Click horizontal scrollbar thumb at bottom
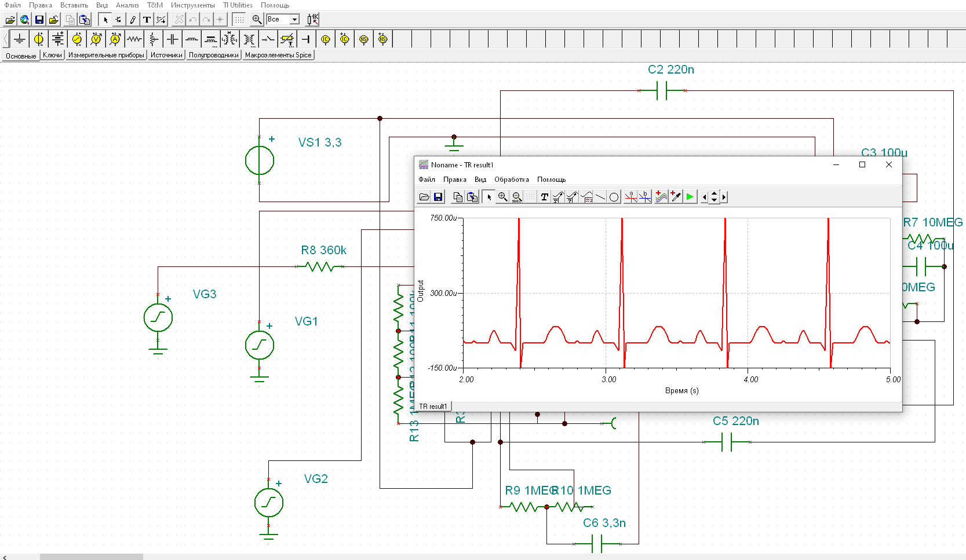The height and width of the screenshot is (560, 966). (x=92, y=557)
